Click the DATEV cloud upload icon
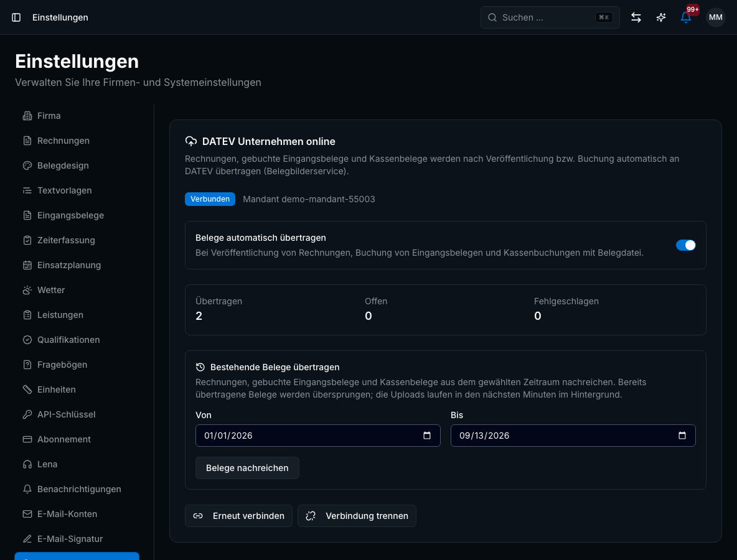 pos(191,141)
